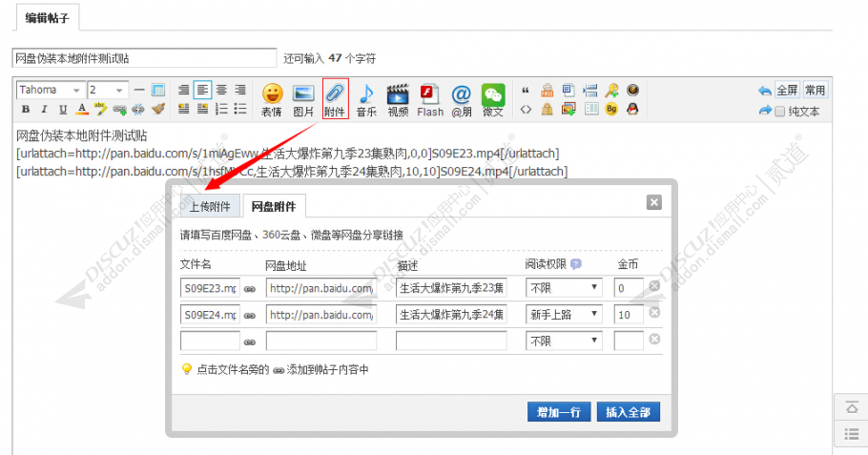Image resolution: width=868 pixels, height=455 pixels.
Task: Undo with the left arrow
Action: (764, 91)
